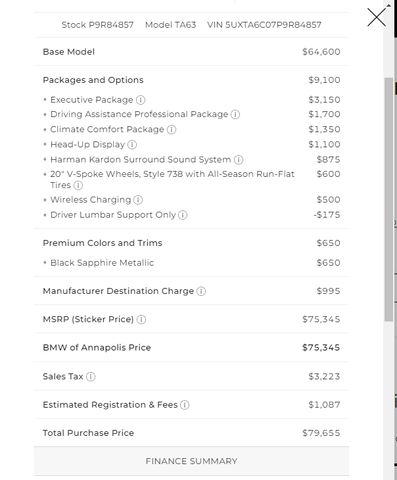This screenshot has width=397, height=480.
Task: Click the scrollbar up arrow
Action: (389, 6)
